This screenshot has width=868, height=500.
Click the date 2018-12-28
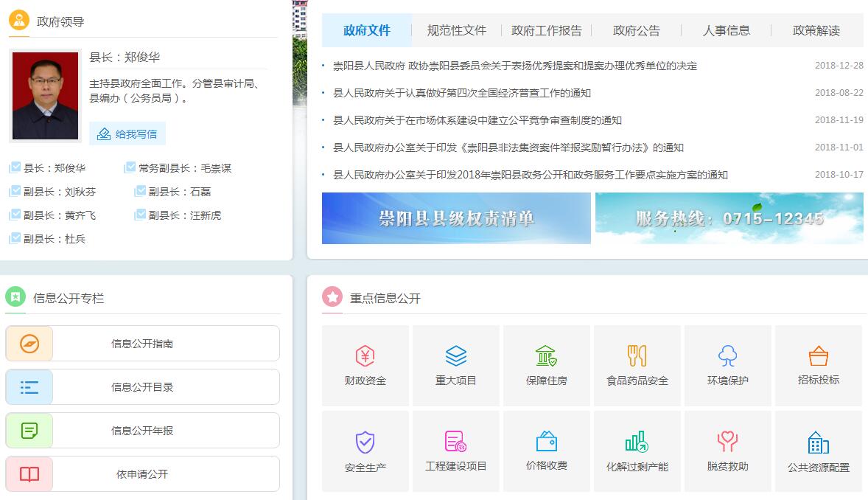pos(839,66)
